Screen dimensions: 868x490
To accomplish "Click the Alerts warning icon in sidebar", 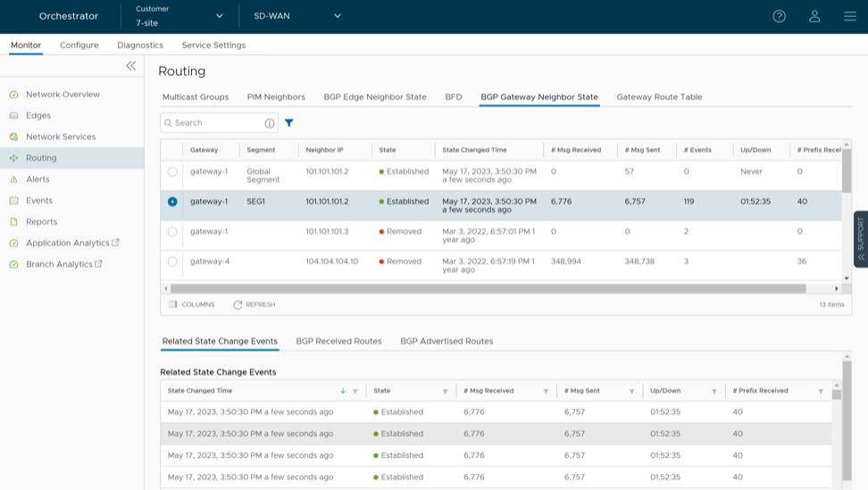I will point(13,179).
